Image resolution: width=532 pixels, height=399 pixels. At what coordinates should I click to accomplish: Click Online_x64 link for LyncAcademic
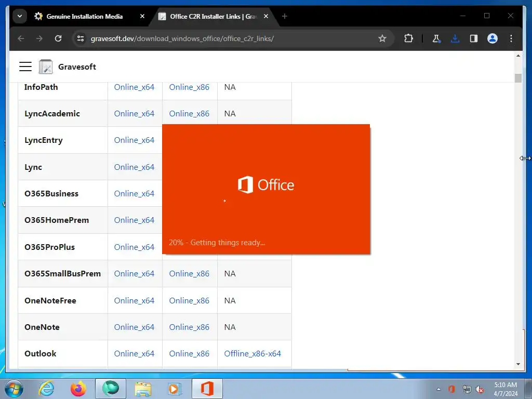pos(134,114)
